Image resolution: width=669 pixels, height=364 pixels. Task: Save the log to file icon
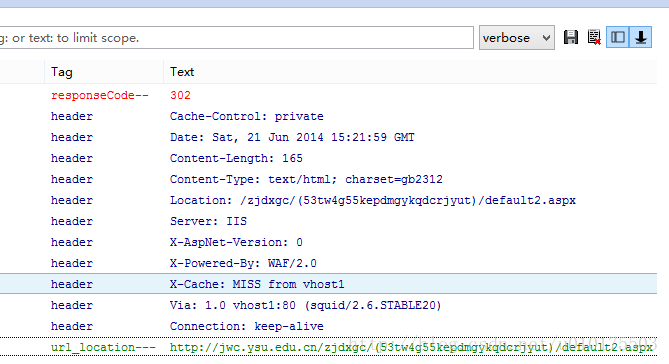click(571, 38)
